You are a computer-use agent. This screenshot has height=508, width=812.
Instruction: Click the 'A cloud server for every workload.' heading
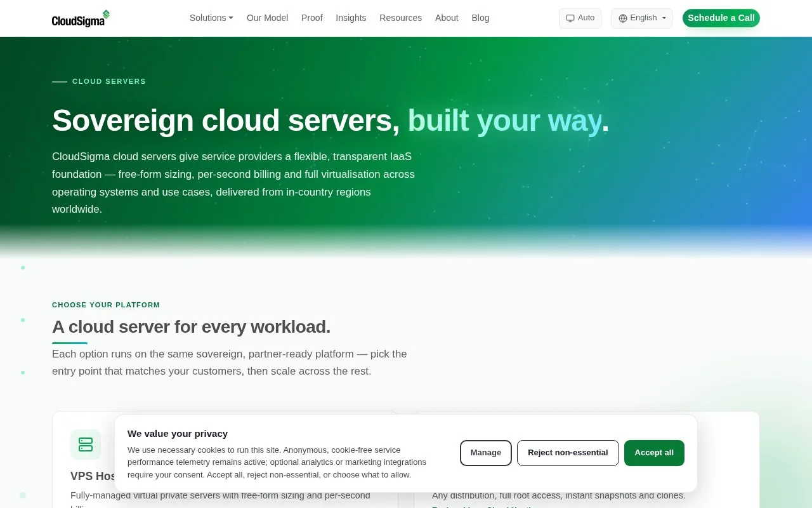click(x=191, y=327)
